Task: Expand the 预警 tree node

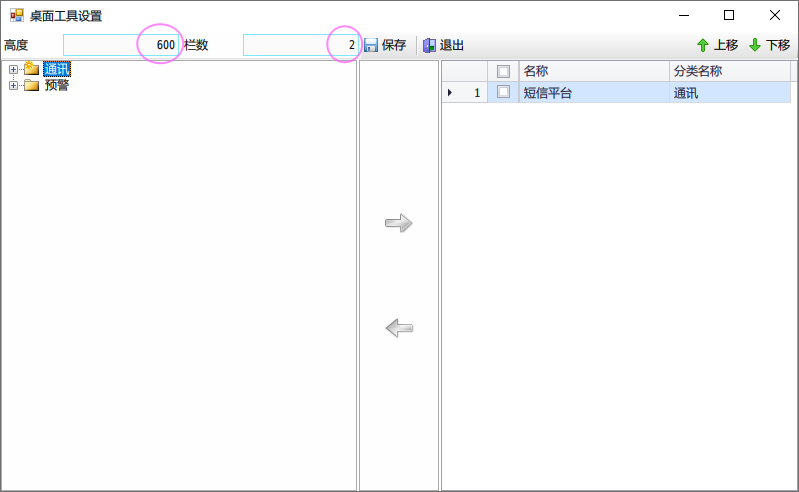Action: point(13,86)
